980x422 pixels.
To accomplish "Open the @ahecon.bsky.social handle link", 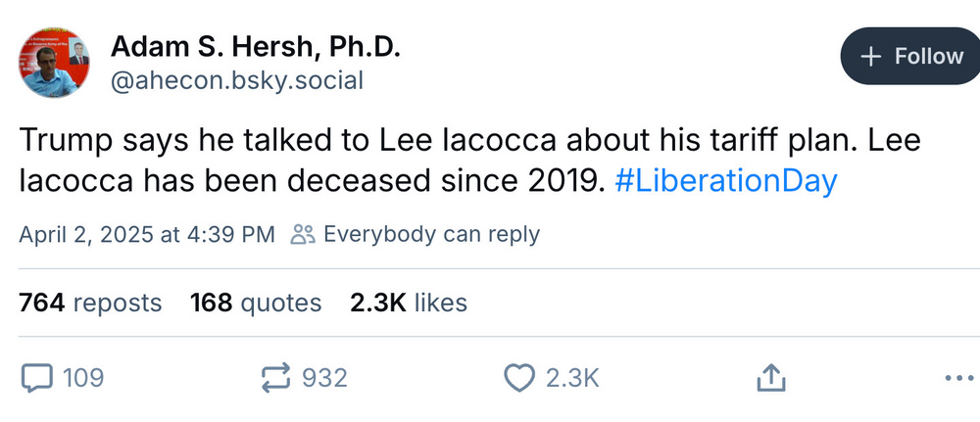I will point(236,80).
